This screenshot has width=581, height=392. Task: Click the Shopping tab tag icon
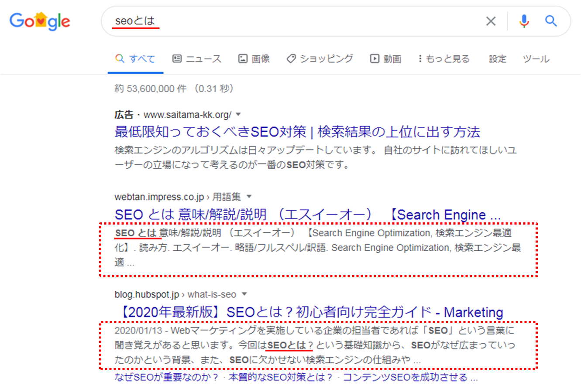pos(291,58)
